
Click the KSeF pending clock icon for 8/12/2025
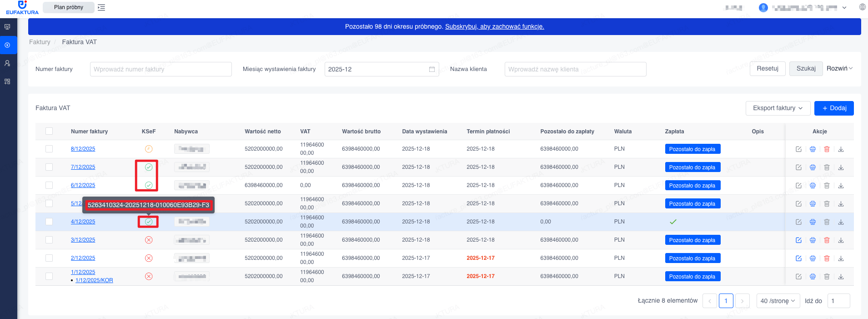(x=149, y=149)
